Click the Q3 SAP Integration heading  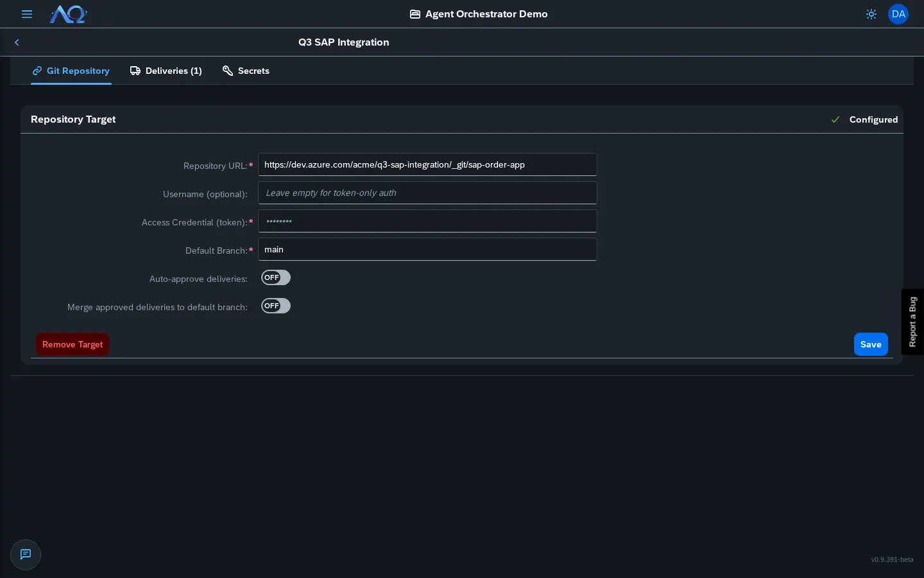click(x=344, y=42)
